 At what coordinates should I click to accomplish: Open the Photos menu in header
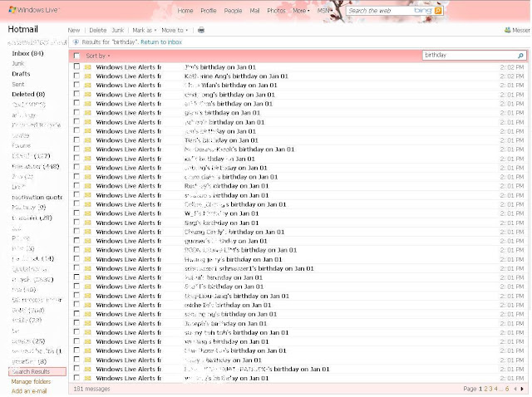coord(276,11)
